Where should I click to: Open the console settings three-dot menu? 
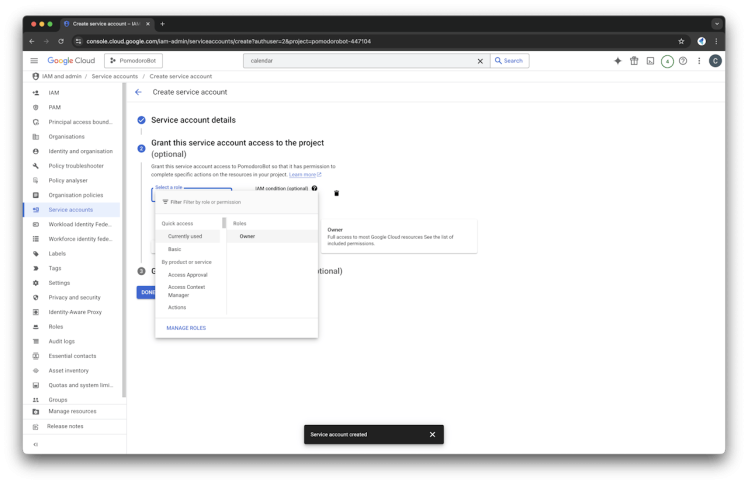click(x=699, y=61)
